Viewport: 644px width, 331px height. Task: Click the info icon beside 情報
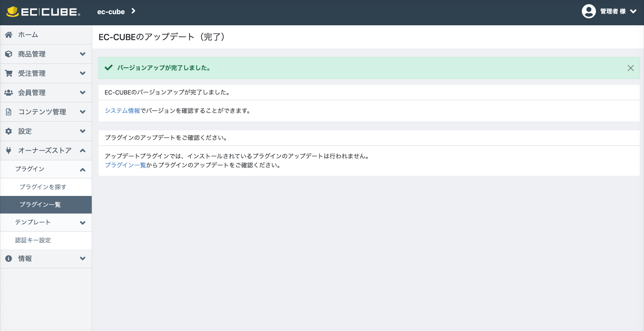9,259
